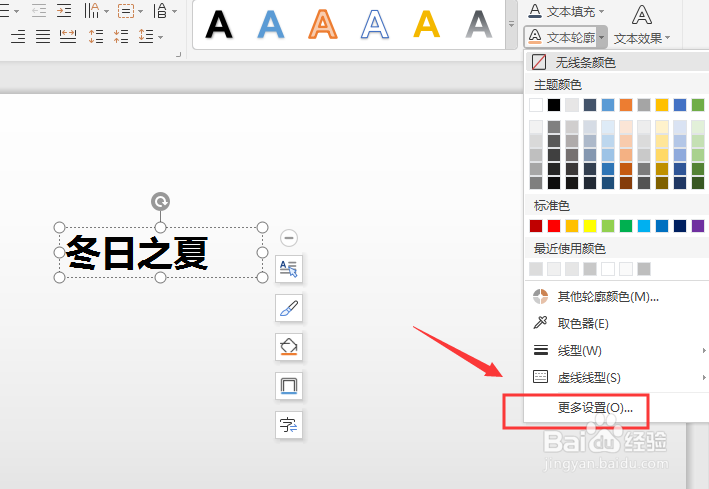
Task: Choose the dark navy standard color
Action: (x=680, y=226)
